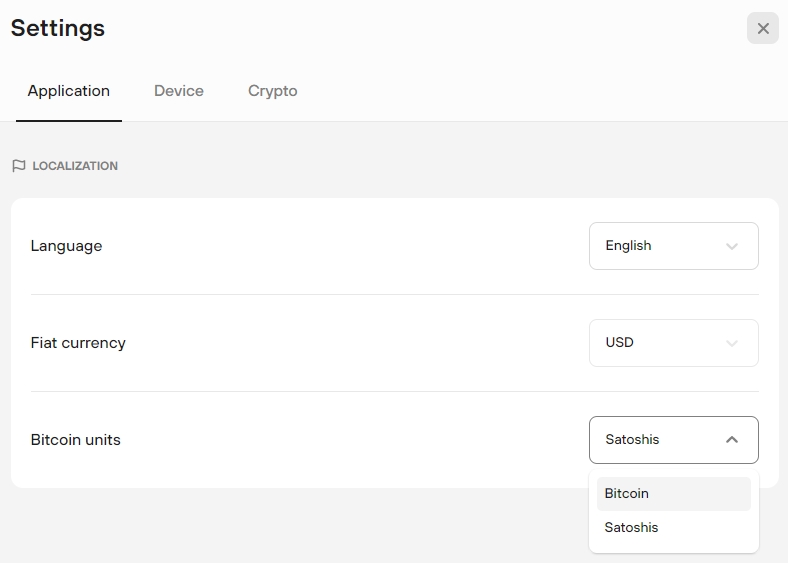Close the Settings dialog with the X
Viewport: 788px width, 563px height.
(763, 28)
